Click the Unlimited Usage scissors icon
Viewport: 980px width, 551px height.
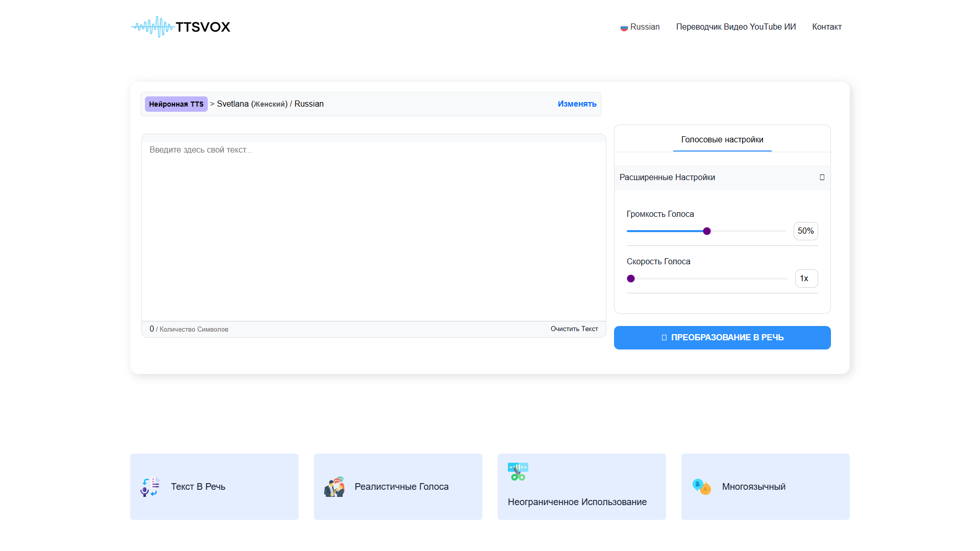tap(518, 471)
